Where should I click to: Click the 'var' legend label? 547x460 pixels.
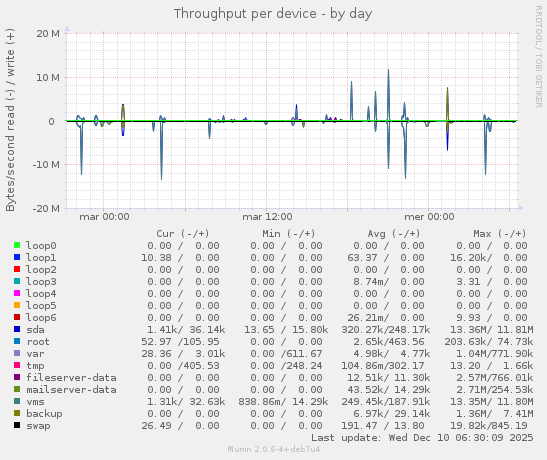[x=35, y=354]
